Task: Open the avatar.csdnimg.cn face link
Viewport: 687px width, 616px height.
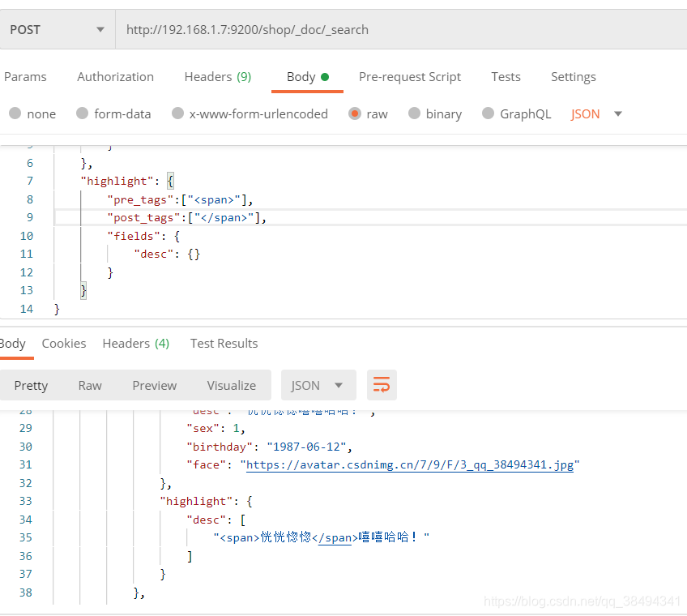Action: [x=409, y=464]
